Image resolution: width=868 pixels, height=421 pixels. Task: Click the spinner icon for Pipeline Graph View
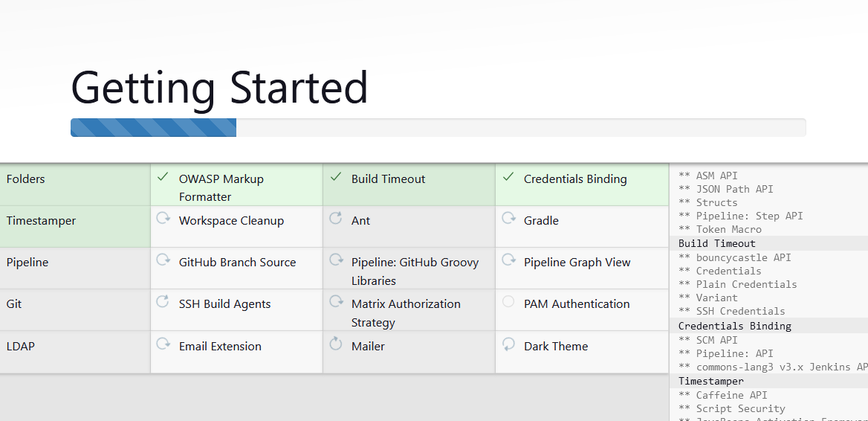(x=509, y=260)
